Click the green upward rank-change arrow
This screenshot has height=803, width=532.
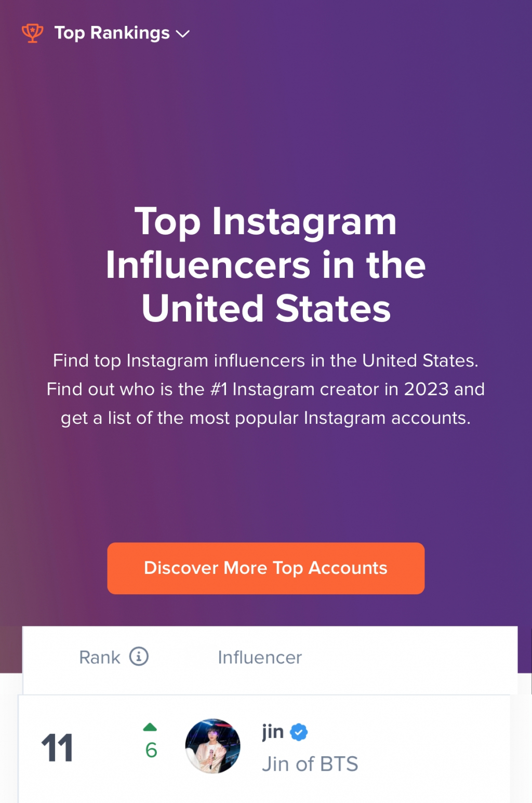click(x=150, y=727)
